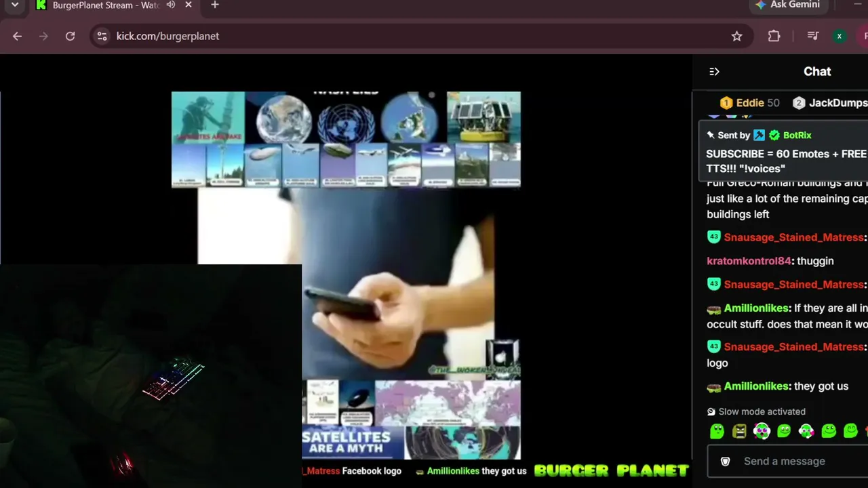Click the Chat panel heading
The height and width of the screenshot is (488, 868).
pos(817,72)
